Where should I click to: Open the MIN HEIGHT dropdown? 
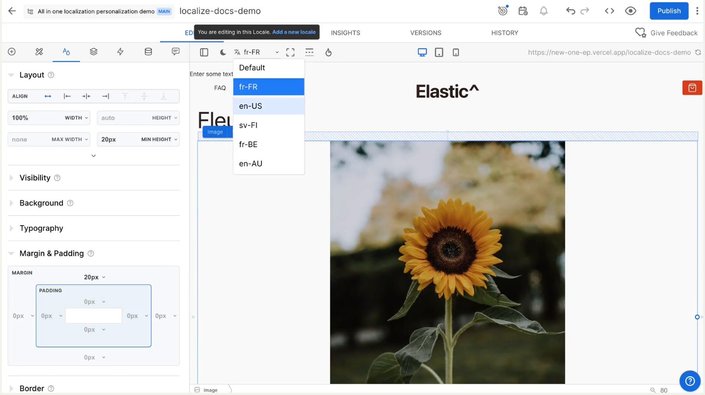pos(159,139)
